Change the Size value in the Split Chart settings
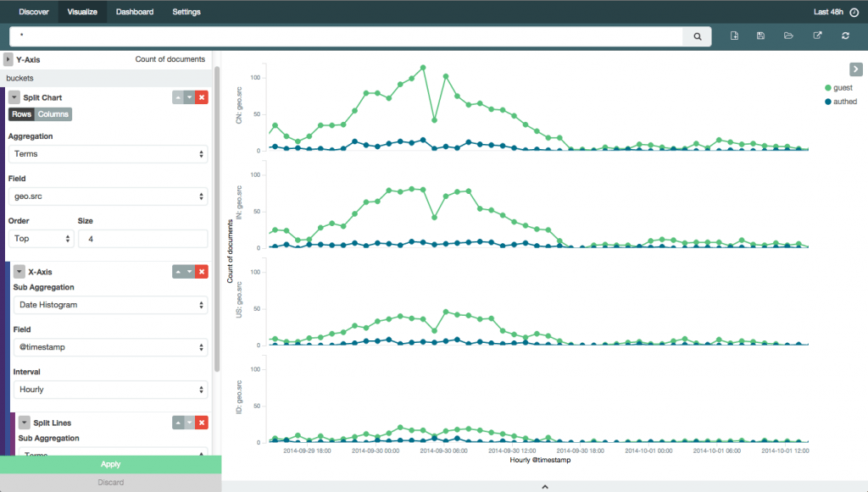Viewport: 868px width, 492px height. click(x=142, y=238)
